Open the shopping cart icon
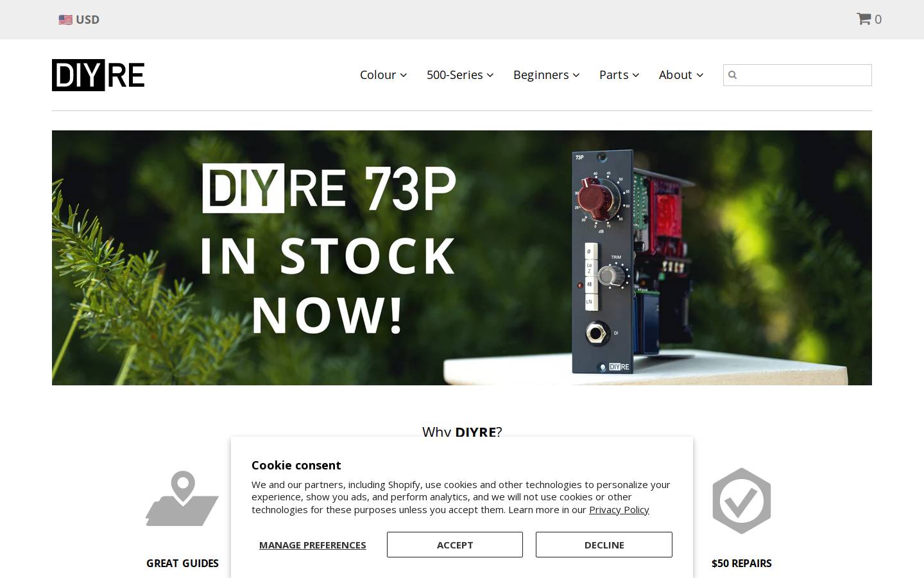Image resolution: width=924 pixels, height=578 pixels. pyautogui.click(x=863, y=19)
